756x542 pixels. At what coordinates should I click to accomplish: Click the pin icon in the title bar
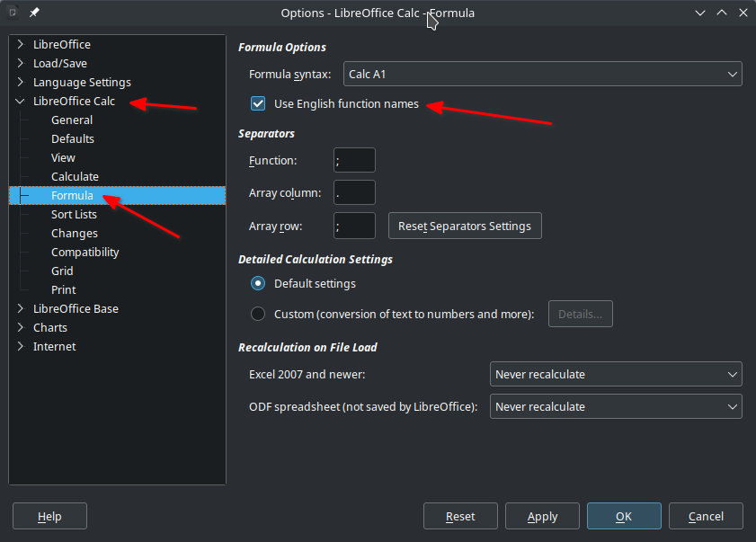(34, 13)
